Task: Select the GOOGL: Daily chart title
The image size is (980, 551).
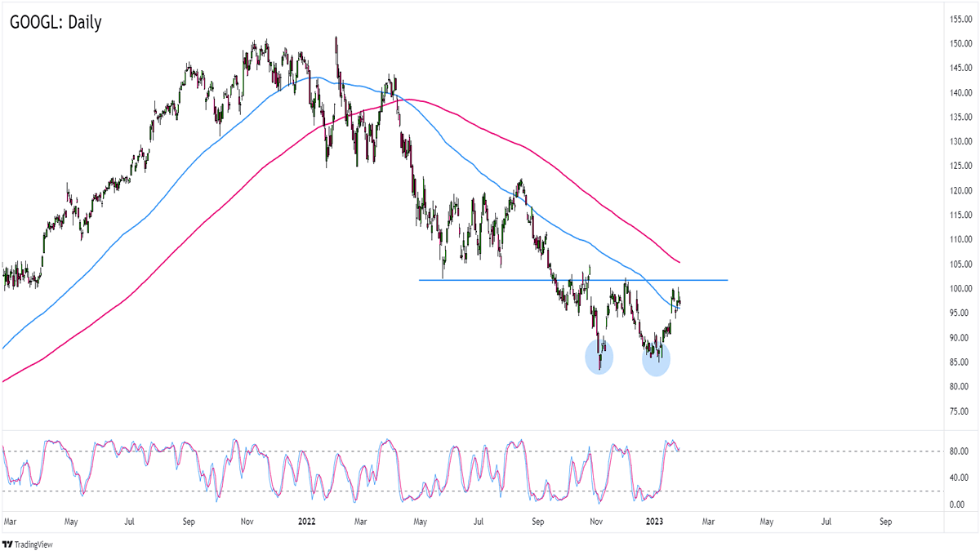Action: (56, 23)
